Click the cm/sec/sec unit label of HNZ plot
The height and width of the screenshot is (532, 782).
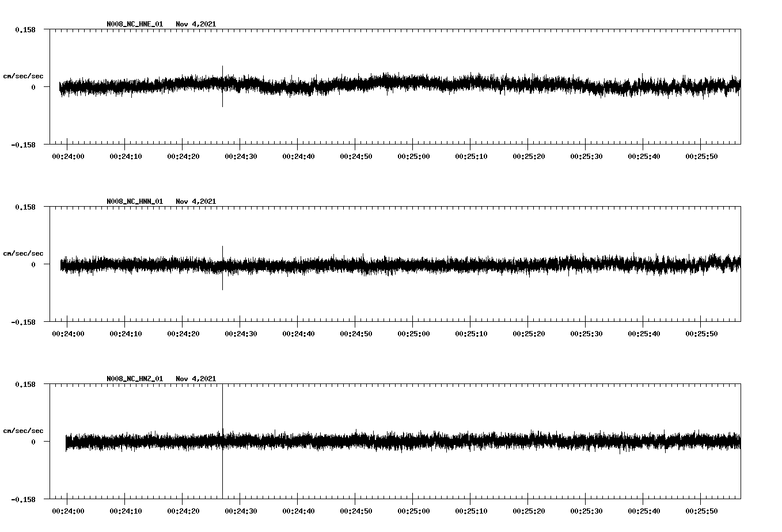[23, 431]
